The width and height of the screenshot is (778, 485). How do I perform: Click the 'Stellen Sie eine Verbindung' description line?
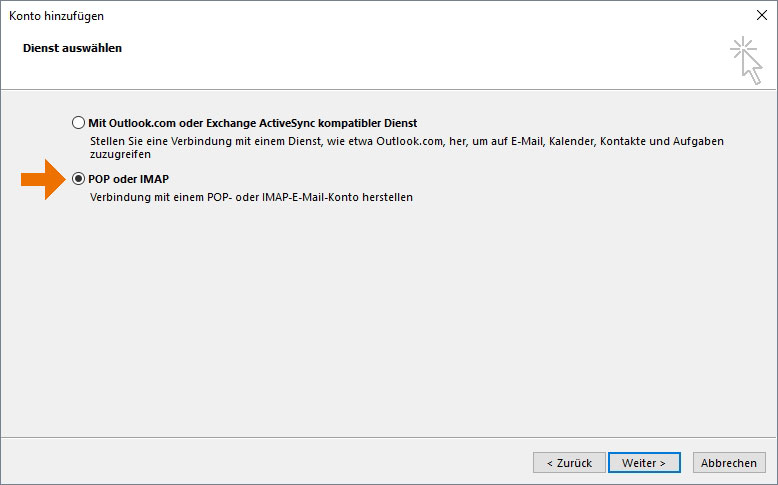point(406,141)
